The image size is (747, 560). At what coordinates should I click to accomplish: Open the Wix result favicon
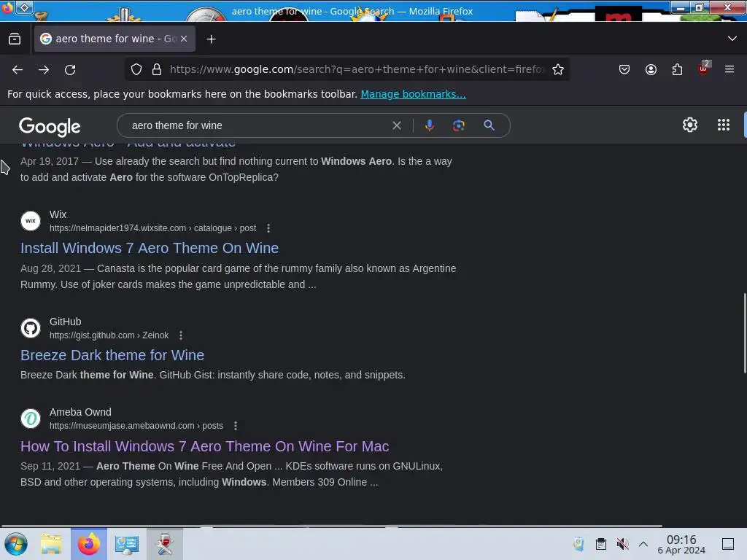pyautogui.click(x=31, y=221)
